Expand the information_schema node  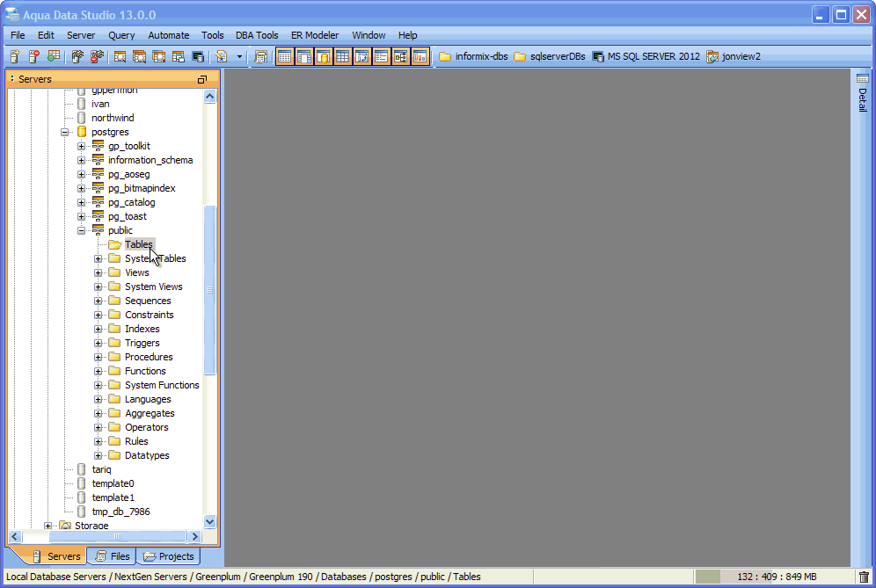pos(82,160)
